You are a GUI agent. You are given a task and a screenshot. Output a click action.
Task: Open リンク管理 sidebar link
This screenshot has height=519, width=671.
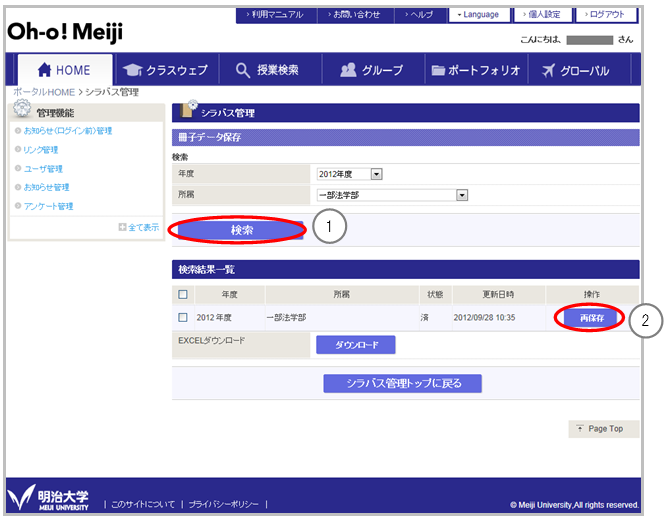tap(41, 150)
